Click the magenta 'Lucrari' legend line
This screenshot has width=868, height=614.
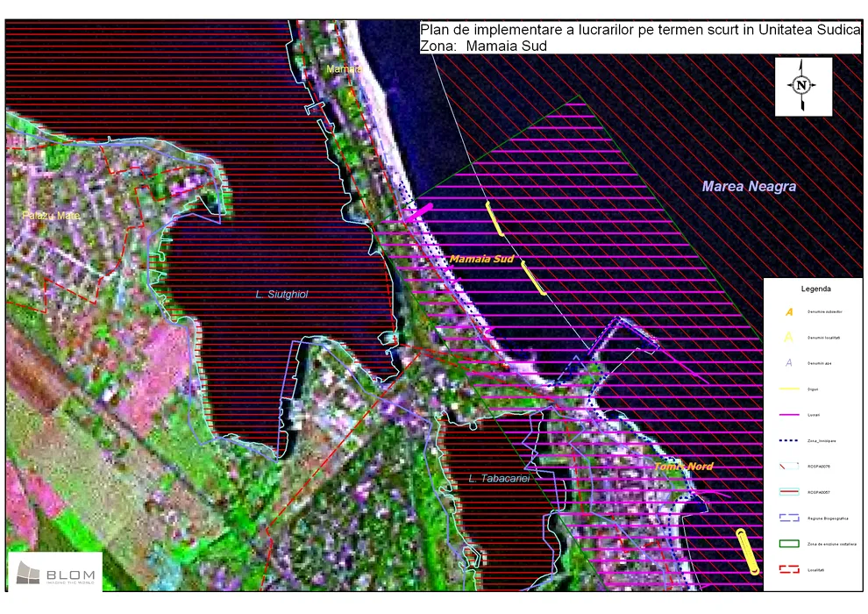(789, 414)
